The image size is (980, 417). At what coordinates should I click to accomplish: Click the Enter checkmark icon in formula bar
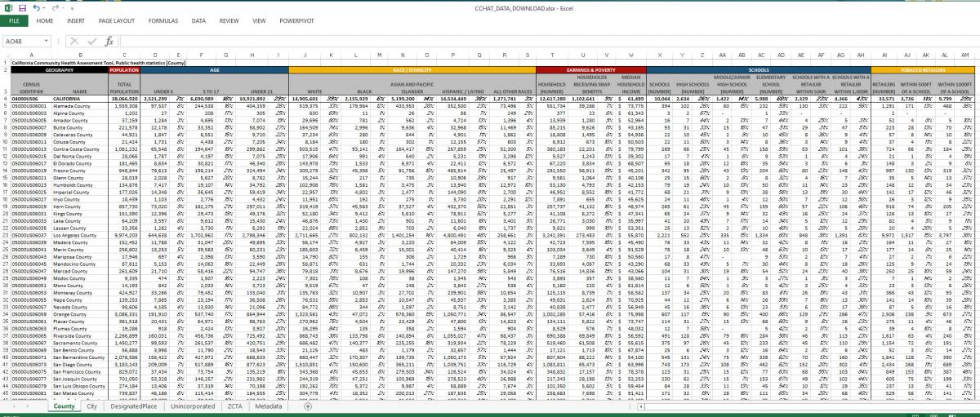[x=92, y=40]
